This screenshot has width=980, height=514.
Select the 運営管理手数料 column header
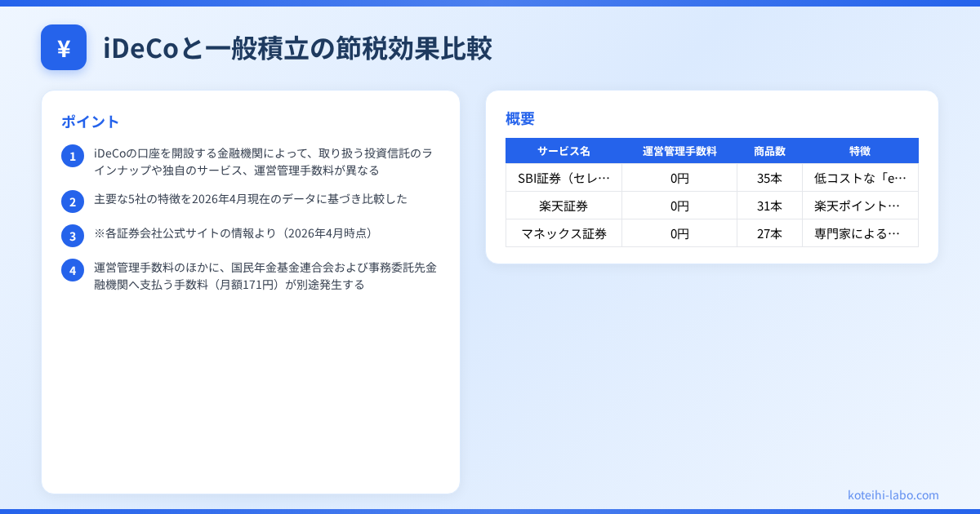(x=679, y=150)
